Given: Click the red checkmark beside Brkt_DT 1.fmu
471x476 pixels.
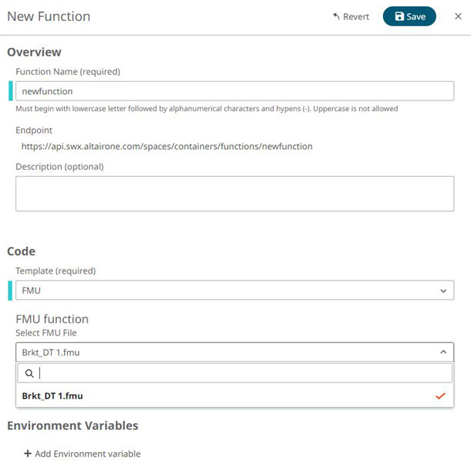Looking at the screenshot, I should (x=440, y=396).
